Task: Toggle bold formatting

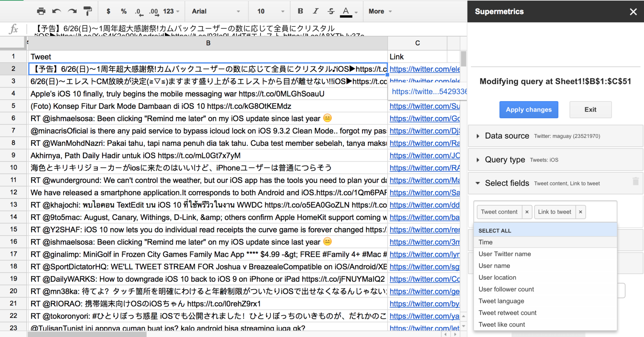Action: [300, 11]
